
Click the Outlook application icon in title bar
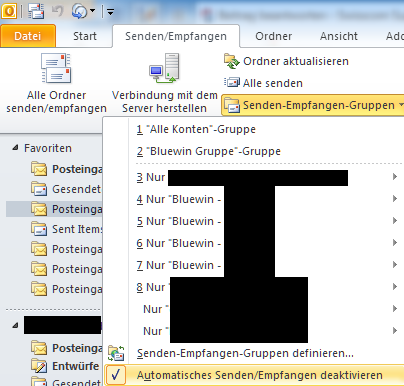coord(9,12)
